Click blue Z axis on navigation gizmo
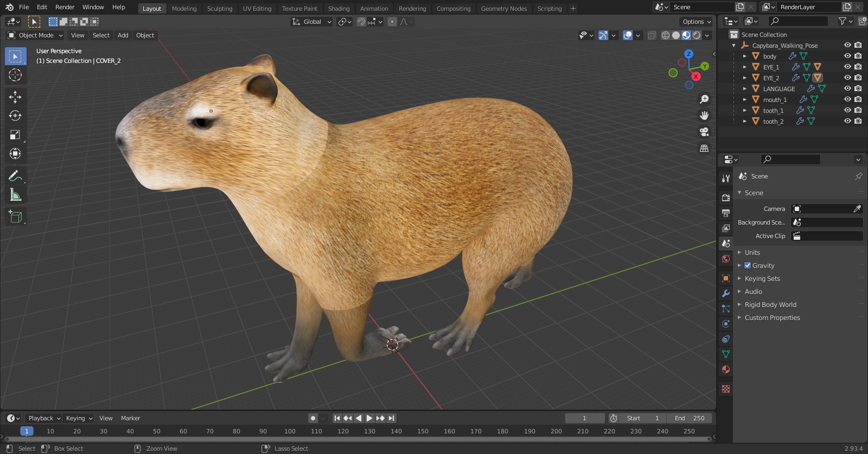 click(688, 54)
